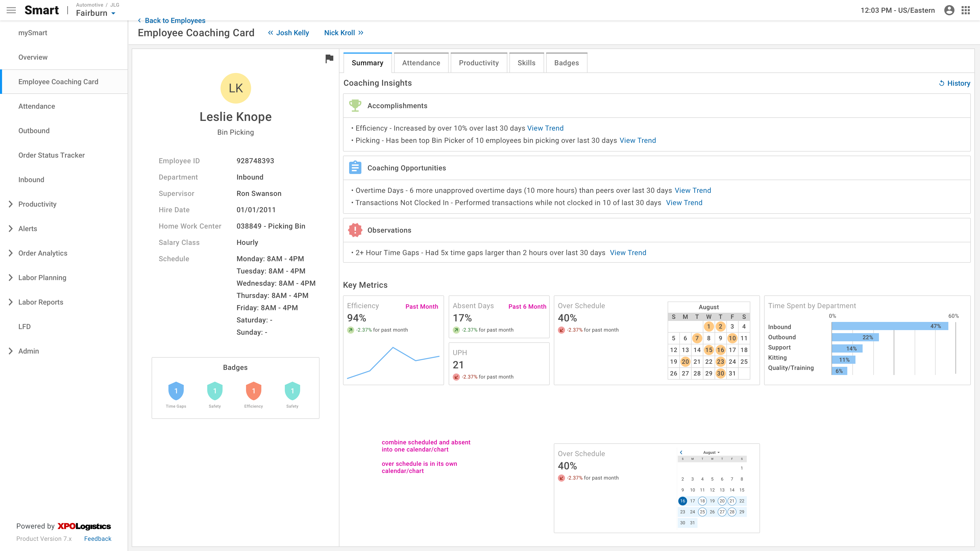980x551 pixels.
Task: Expand the Labor Planning sidebar section
Action: tap(11, 278)
